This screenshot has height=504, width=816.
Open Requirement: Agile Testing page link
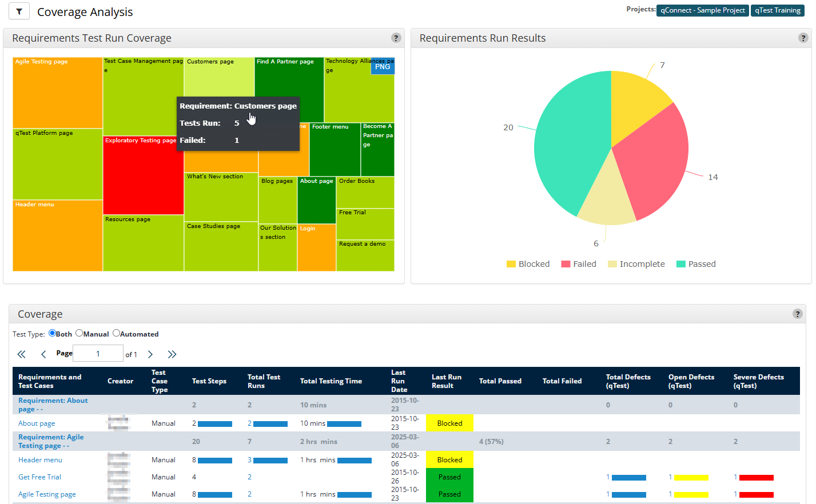[51, 441]
